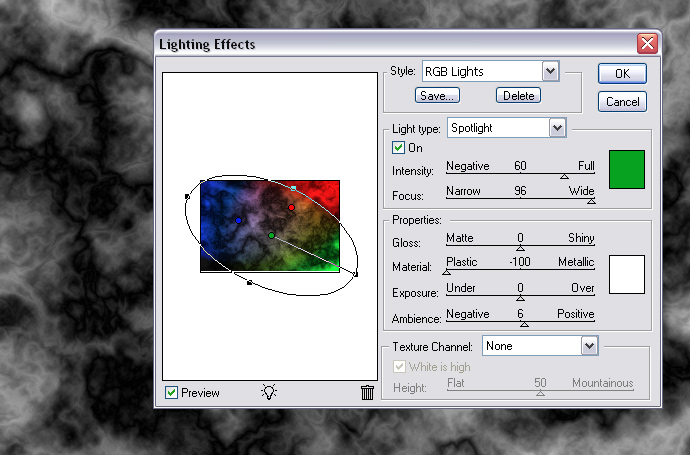Open the Texture Channel dropdown showing None
Screen dimensions: 690x455
coord(540,346)
